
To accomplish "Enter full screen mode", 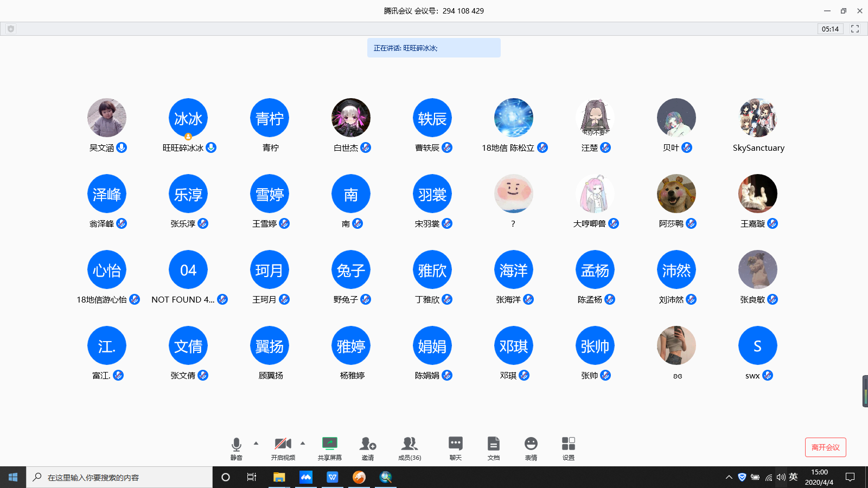I will 855,29.
